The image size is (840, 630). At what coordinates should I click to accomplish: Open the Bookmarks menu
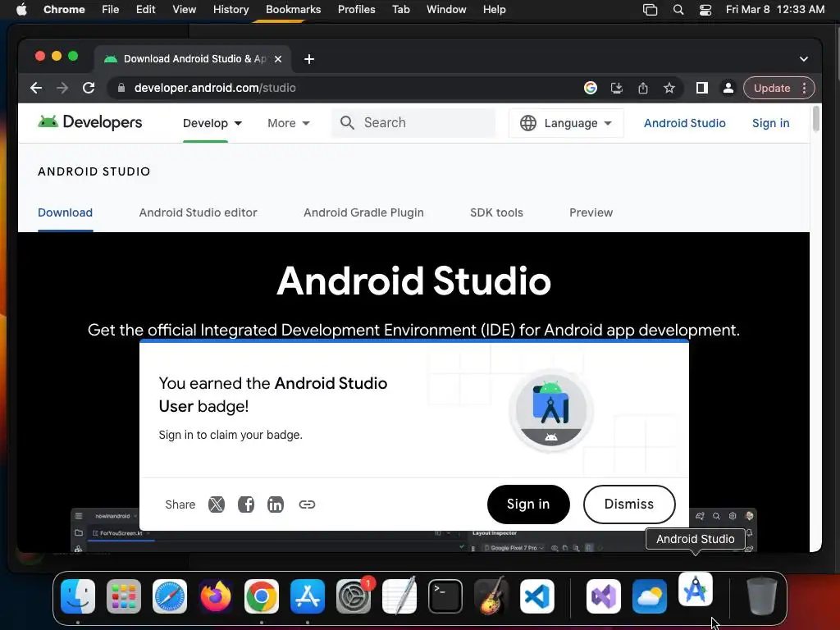click(x=293, y=10)
